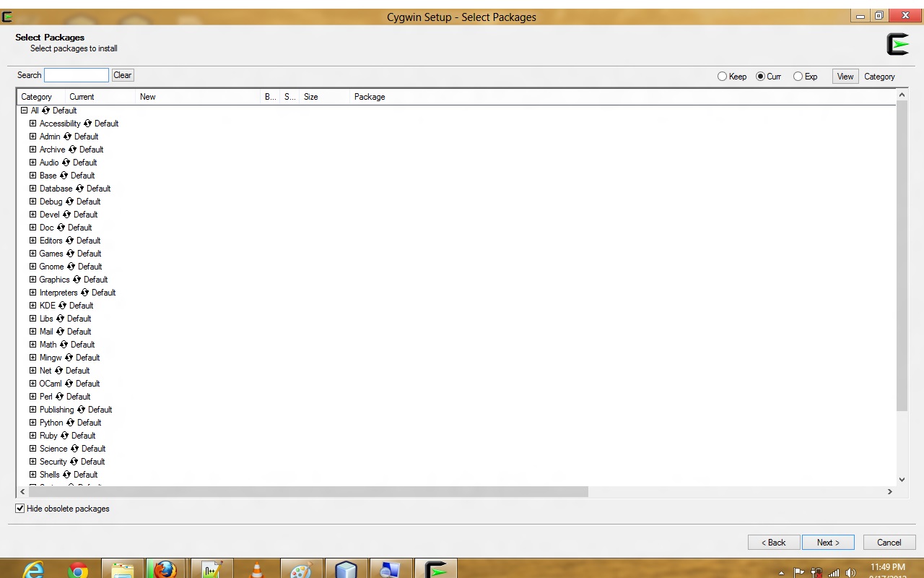This screenshot has width=924, height=578.
Task: Cancel the Cygwin setup
Action: pos(889,542)
